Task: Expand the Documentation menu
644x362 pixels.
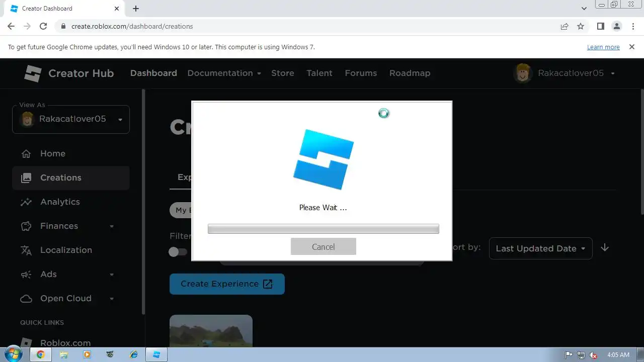Action: click(224, 73)
